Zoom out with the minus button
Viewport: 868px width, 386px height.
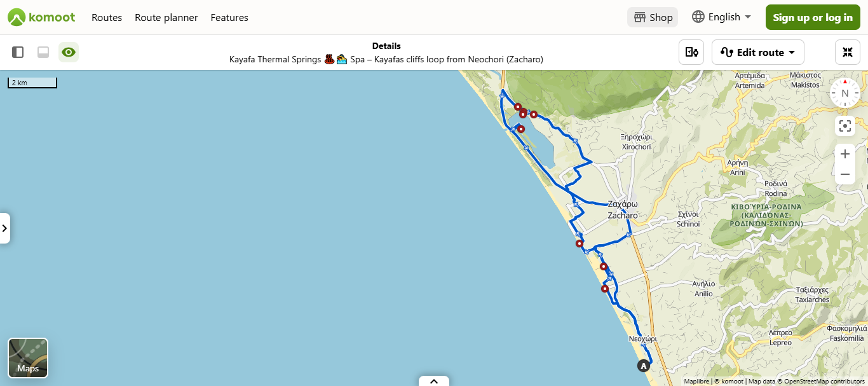[845, 174]
